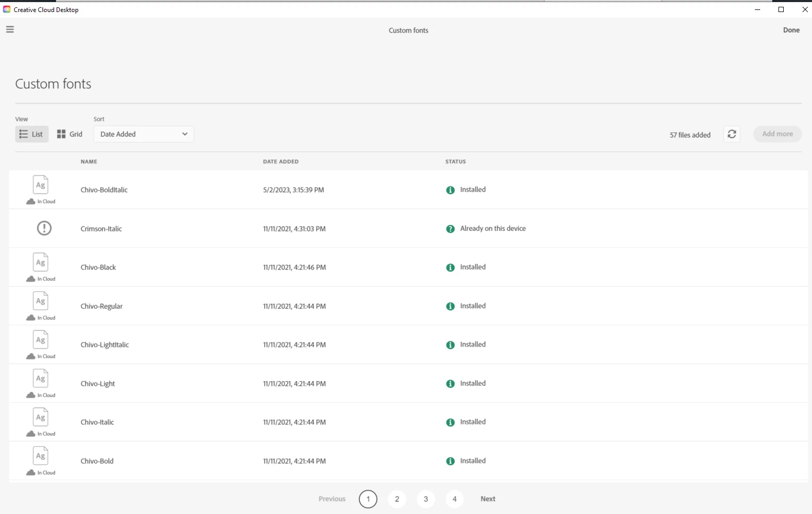The image size is (812, 514).
Task: Click the Chivo-Italic font file icon
Action: [40, 417]
